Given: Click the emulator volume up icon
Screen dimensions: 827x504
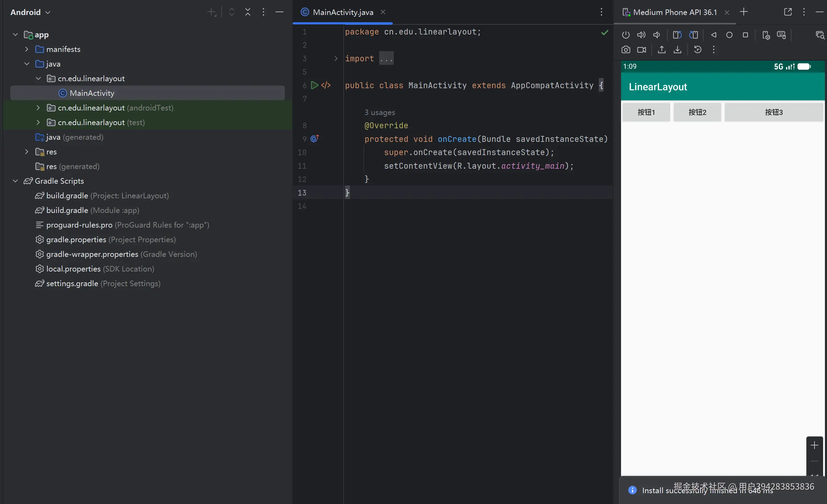Looking at the screenshot, I should 641,35.
